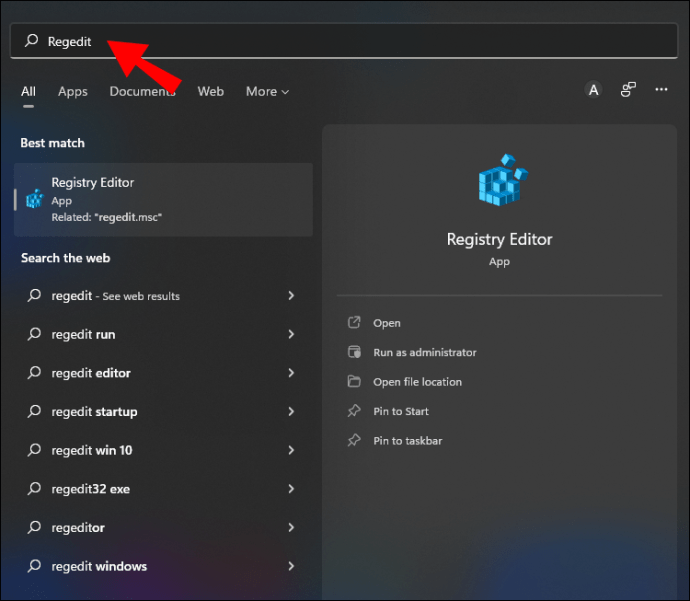
Task: Click the search icon next to 'regedit win 10'
Action: [x=34, y=450]
